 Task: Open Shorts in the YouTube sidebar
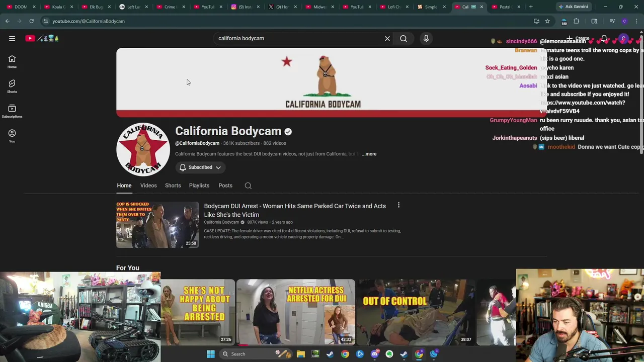12,86
